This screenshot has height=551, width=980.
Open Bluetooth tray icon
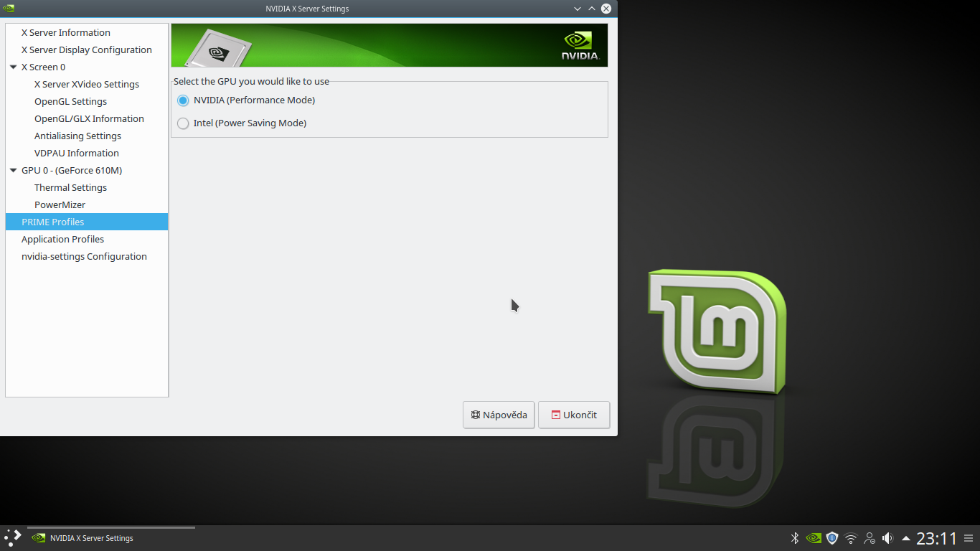tap(795, 538)
